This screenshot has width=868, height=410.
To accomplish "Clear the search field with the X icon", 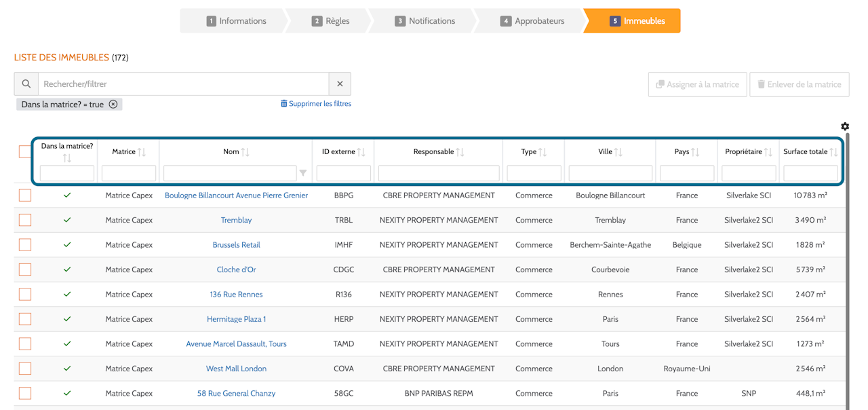I will coord(340,84).
